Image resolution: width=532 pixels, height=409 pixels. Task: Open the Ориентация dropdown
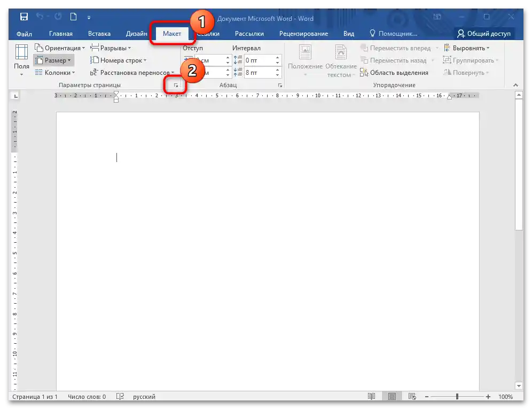click(60, 48)
